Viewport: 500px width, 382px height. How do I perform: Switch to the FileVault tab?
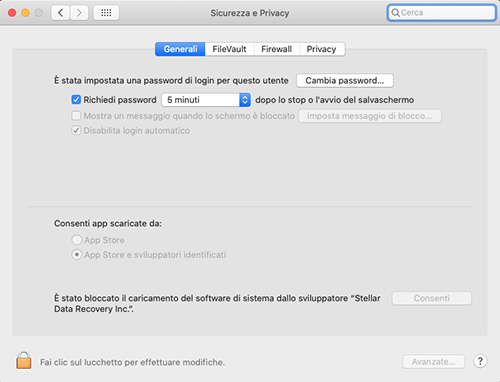click(229, 49)
